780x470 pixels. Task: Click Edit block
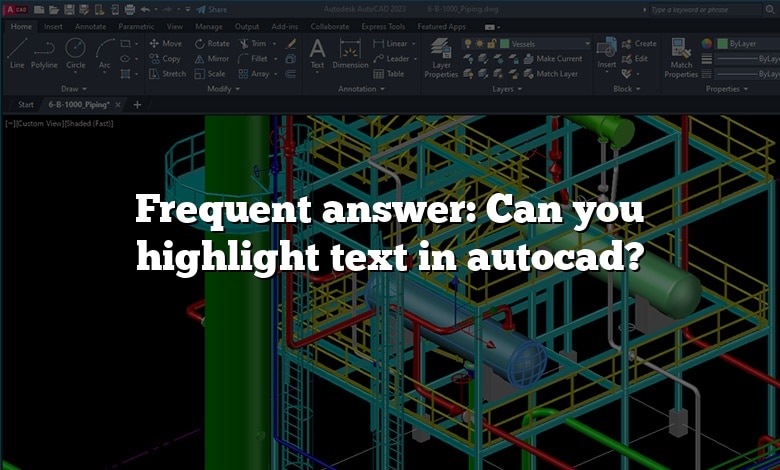pyautogui.click(x=635, y=59)
